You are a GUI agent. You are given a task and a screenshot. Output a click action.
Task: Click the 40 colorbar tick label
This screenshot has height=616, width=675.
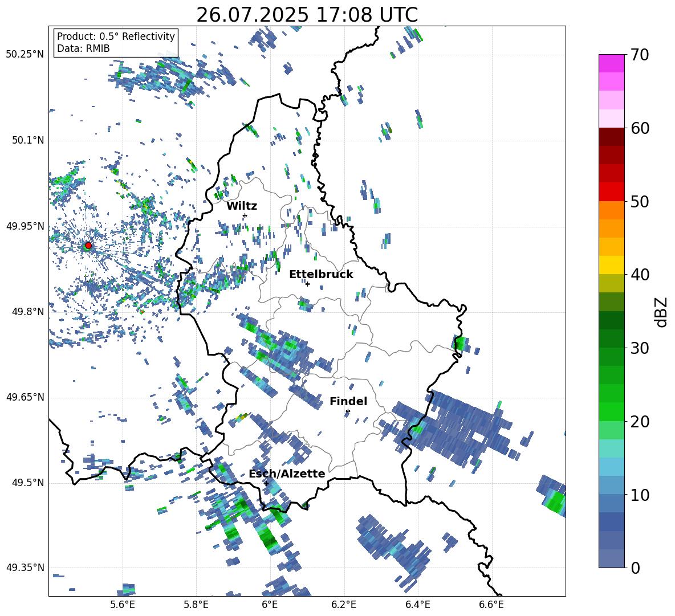(640, 275)
